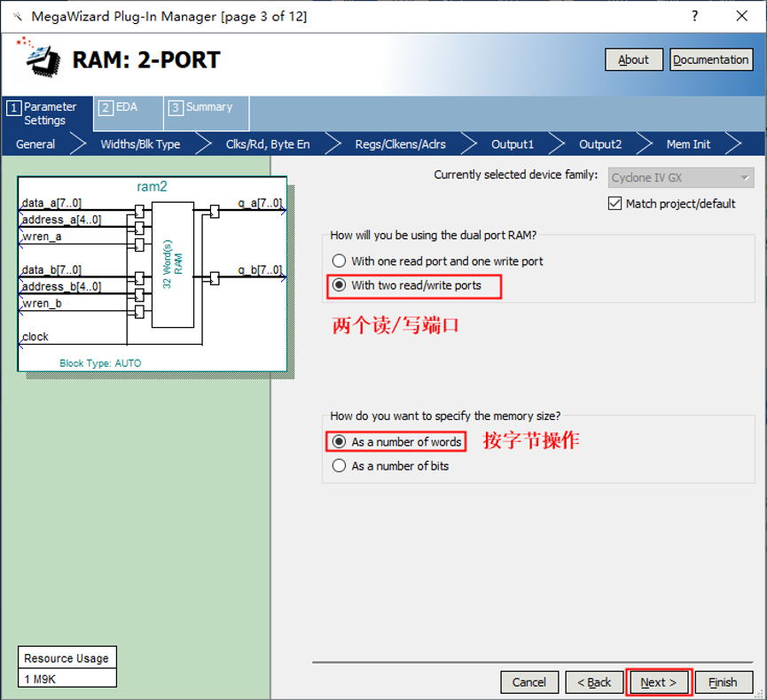
Task: Jump to the Mem Init step
Action: click(x=688, y=144)
